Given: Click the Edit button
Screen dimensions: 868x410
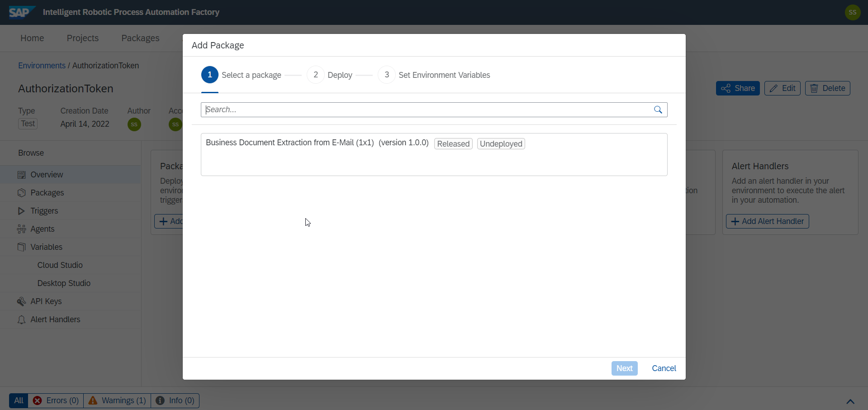Looking at the screenshot, I should point(783,88).
